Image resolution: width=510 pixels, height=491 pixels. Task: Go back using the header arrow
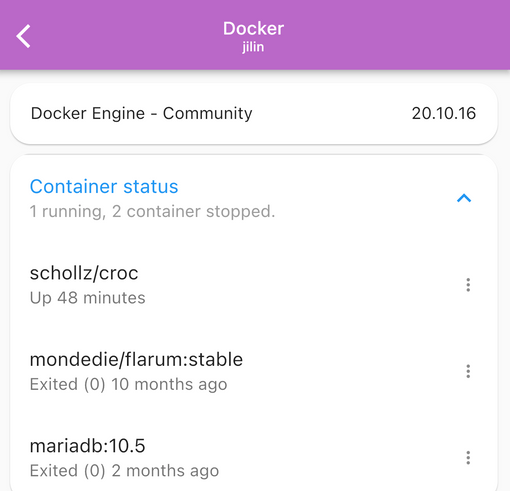tap(23, 36)
